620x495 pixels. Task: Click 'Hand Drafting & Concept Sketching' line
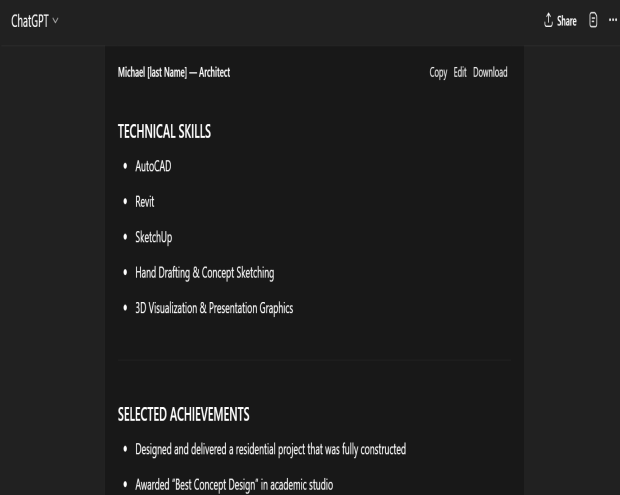204,273
